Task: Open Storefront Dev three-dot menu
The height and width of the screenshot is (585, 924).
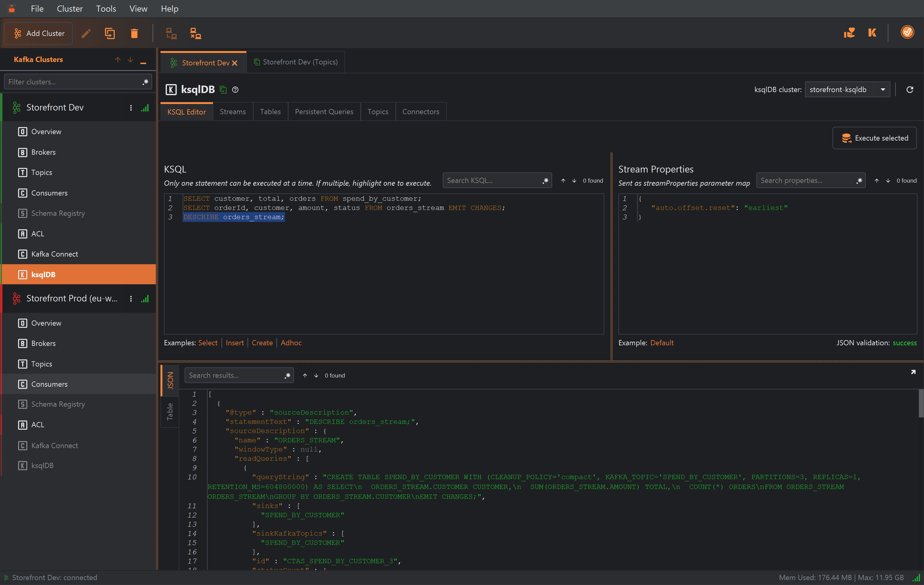Action: [131, 108]
